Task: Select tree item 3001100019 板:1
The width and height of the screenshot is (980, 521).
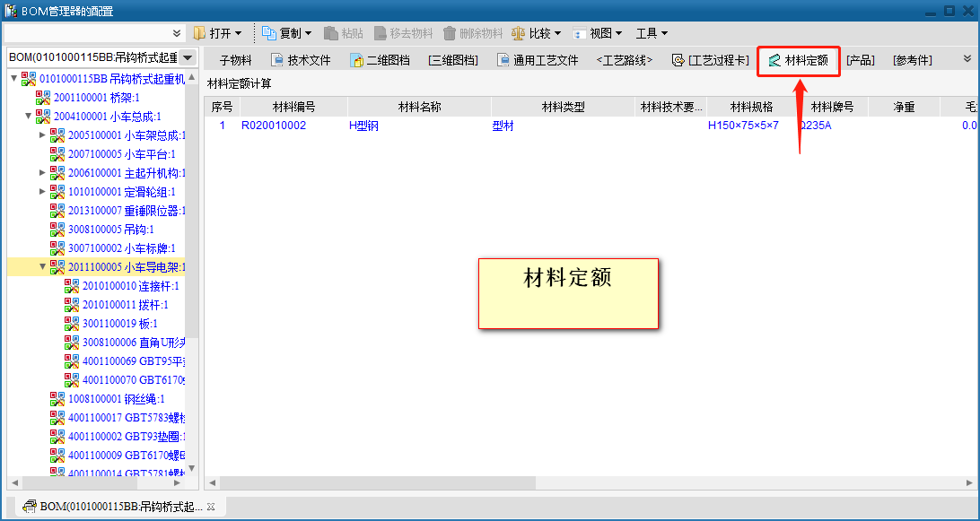Action: [119, 324]
